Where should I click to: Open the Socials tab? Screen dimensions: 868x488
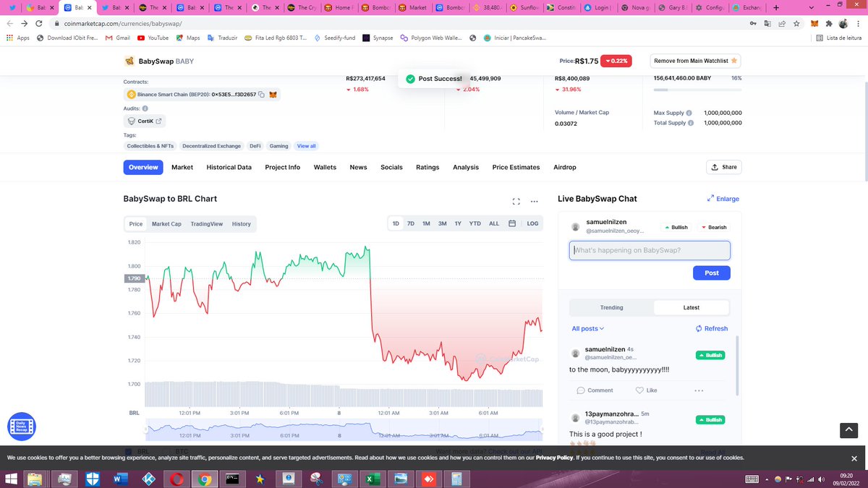(391, 167)
